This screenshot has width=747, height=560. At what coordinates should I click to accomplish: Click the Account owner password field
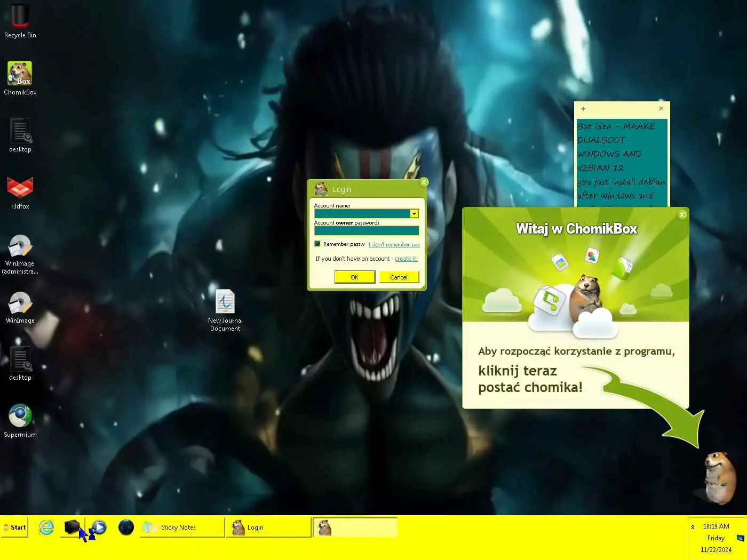[367, 230]
